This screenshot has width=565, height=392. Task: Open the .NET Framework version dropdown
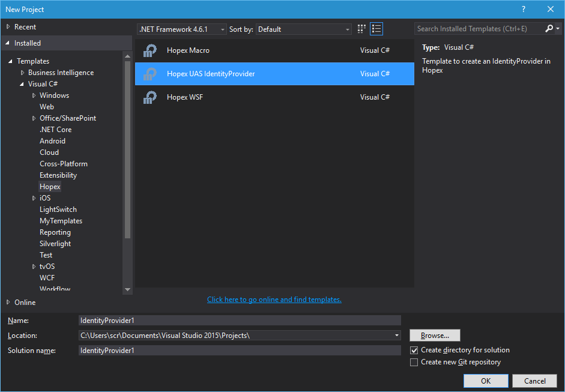[x=182, y=29]
